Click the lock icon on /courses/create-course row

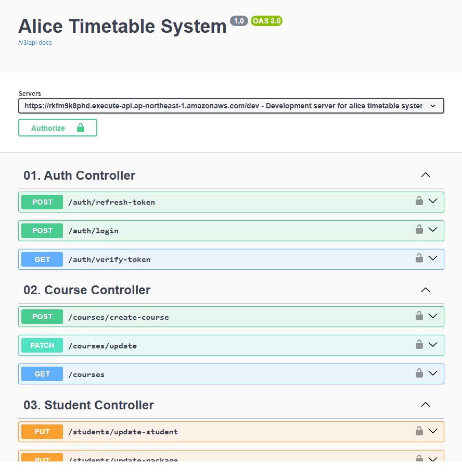pyautogui.click(x=419, y=316)
